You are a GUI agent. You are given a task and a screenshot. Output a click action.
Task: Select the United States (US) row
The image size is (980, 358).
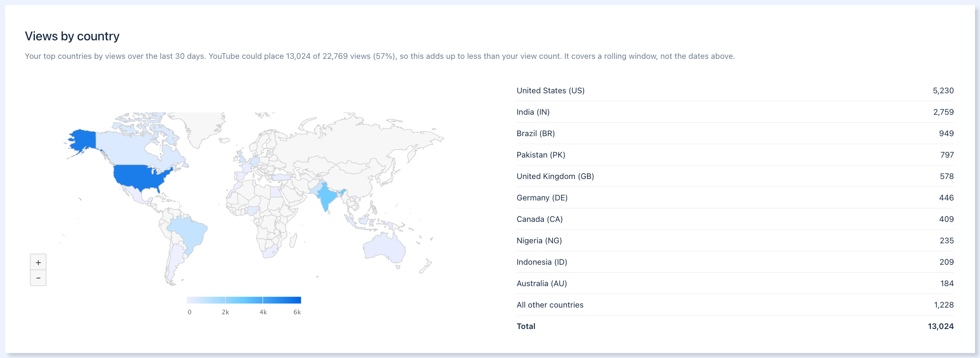pos(735,91)
